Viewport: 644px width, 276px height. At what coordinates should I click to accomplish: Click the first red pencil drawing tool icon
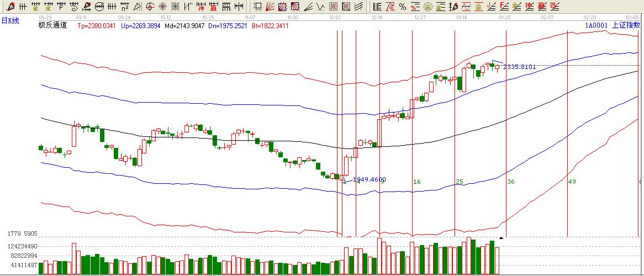coord(10,7)
